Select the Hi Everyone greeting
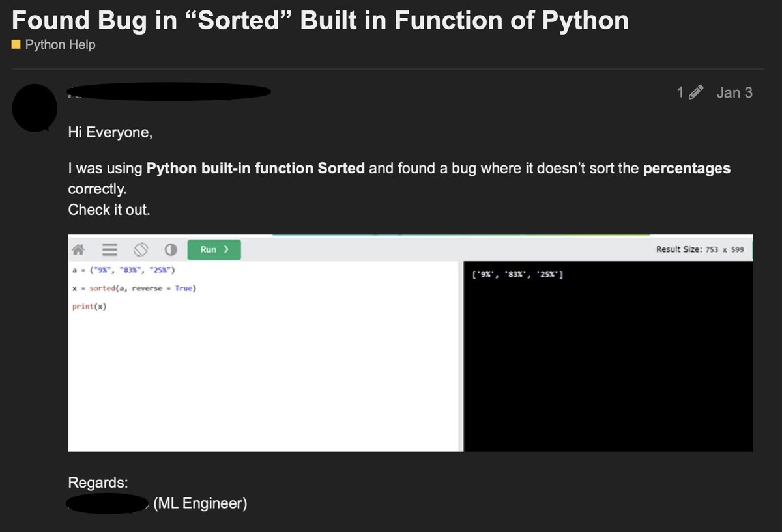 [110, 133]
